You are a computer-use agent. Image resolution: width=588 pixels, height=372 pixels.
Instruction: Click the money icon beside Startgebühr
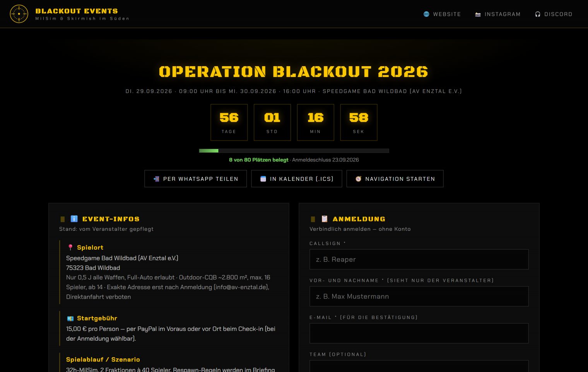70,318
